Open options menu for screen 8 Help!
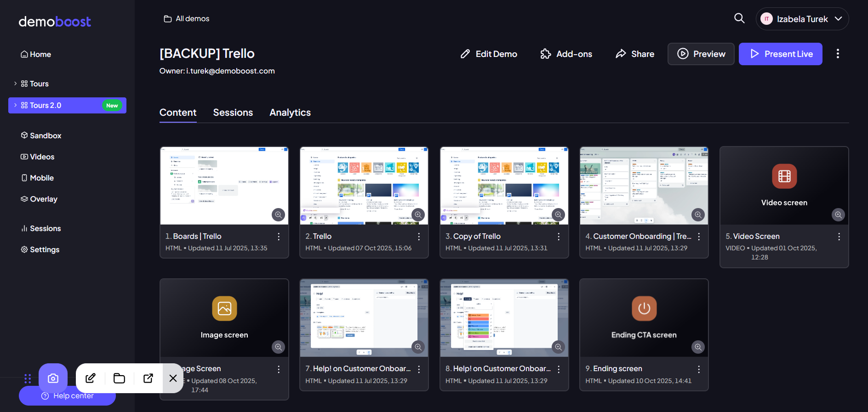This screenshot has height=412, width=868. [559, 369]
